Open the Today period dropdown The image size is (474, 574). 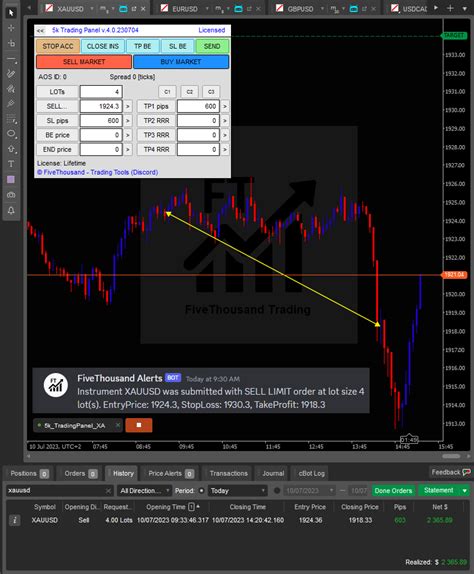point(238,491)
